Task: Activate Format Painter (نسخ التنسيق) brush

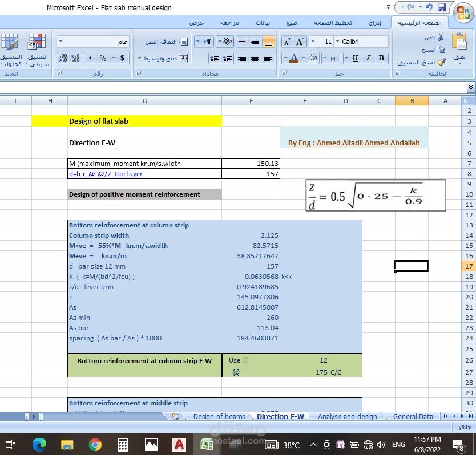Action: point(441,62)
